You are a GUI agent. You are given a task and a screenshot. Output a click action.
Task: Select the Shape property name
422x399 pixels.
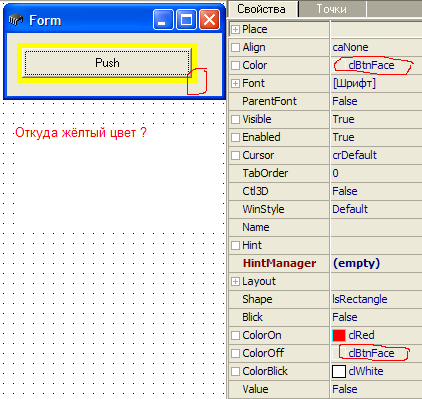pyautogui.click(x=257, y=299)
